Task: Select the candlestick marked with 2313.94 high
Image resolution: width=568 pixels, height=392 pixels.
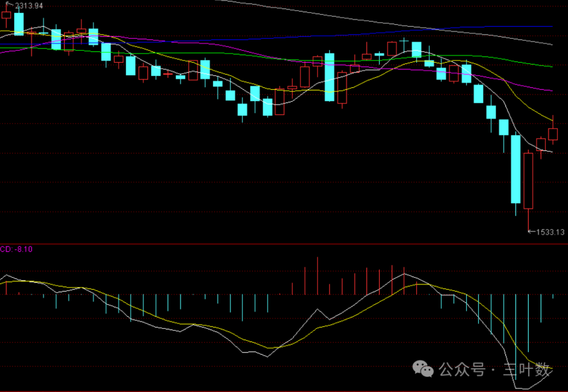Action: (6, 15)
